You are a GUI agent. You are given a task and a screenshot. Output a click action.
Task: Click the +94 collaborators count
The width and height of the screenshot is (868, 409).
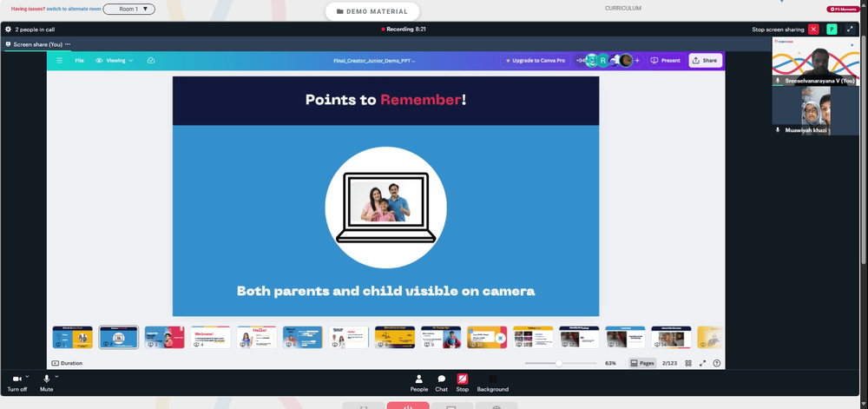pos(580,60)
